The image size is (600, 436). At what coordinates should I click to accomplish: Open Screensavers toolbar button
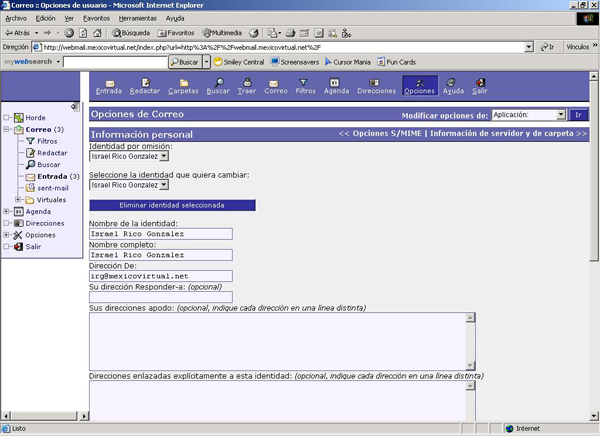[x=295, y=62]
